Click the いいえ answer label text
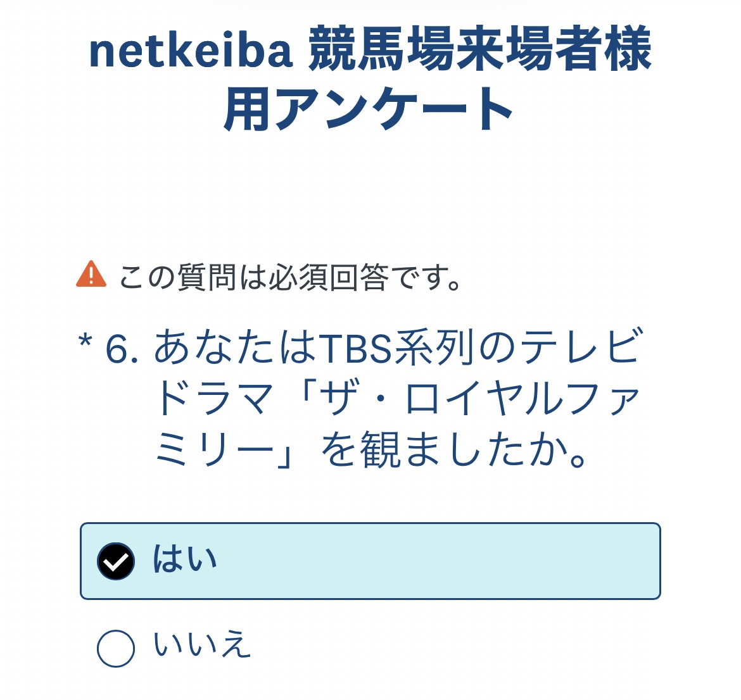The height and width of the screenshot is (700, 741). (203, 646)
